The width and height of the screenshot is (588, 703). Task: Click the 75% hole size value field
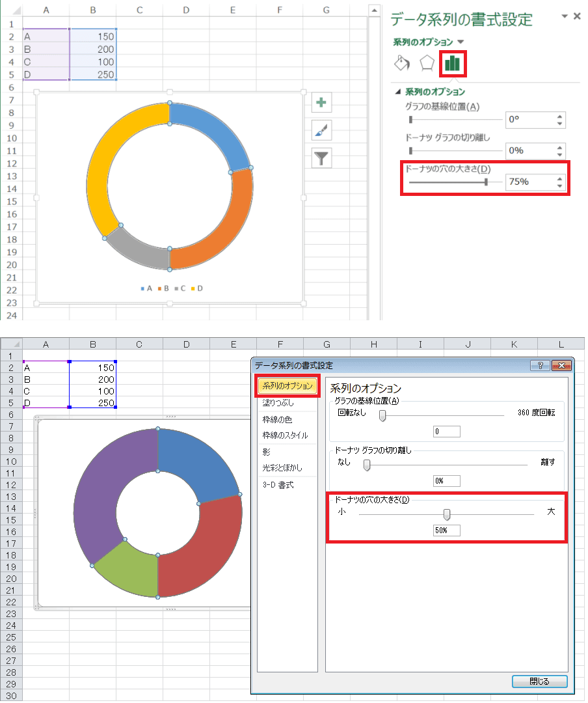(520, 181)
